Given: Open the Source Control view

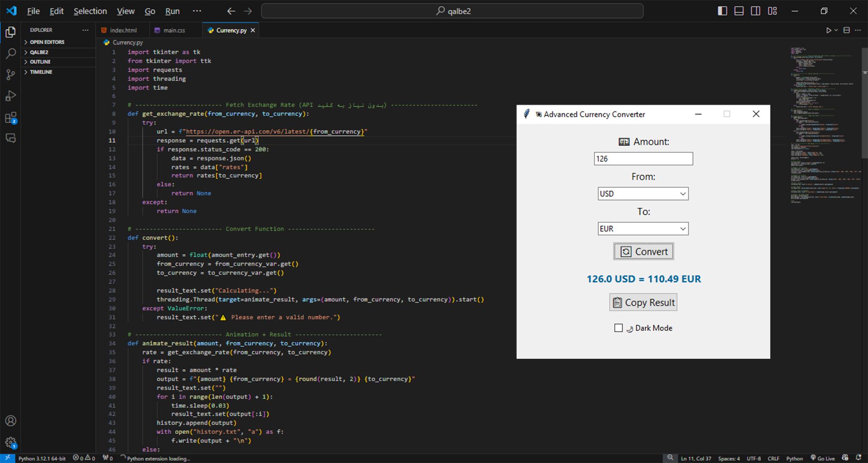Looking at the screenshot, I should (x=11, y=75).
